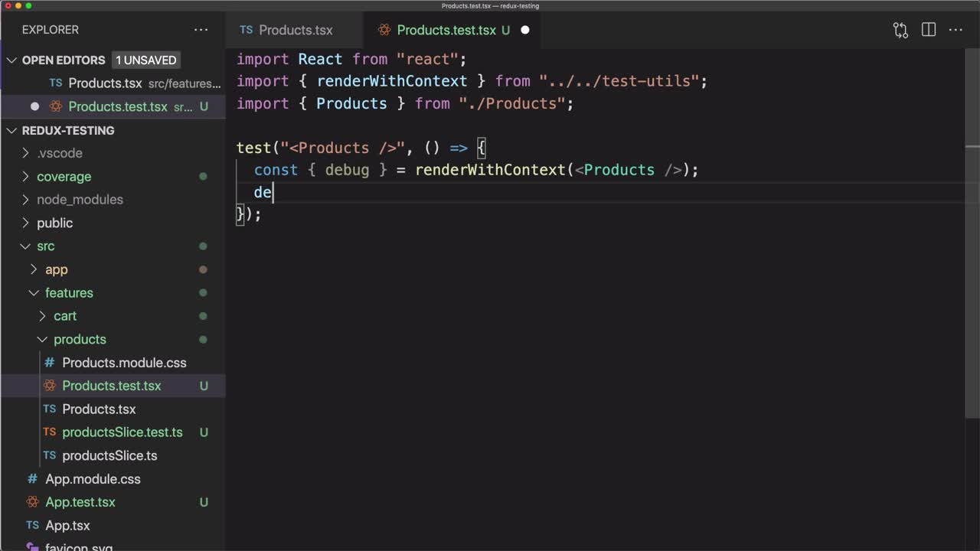Viewport: 980px width, 551px height.
Task: Click the unsaved dot on Products.test.tsx tab
Action: coord(525,30)
